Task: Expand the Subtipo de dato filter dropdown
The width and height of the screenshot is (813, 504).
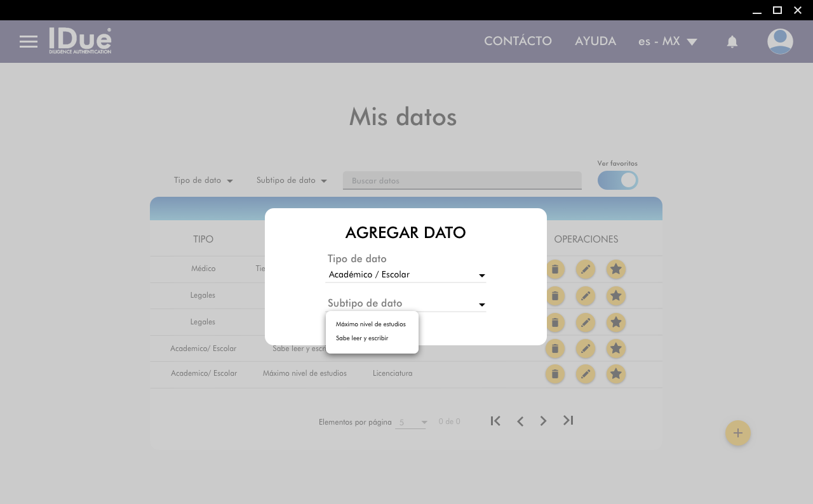Action: tap(292, 181)
